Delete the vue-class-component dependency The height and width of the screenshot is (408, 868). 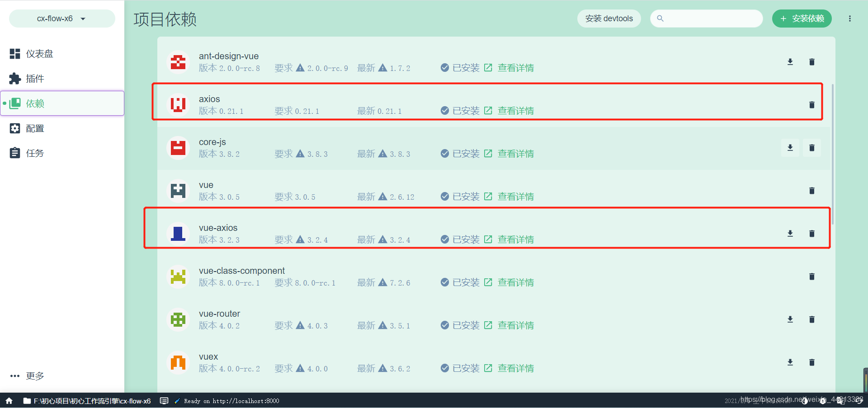point(812,277)
